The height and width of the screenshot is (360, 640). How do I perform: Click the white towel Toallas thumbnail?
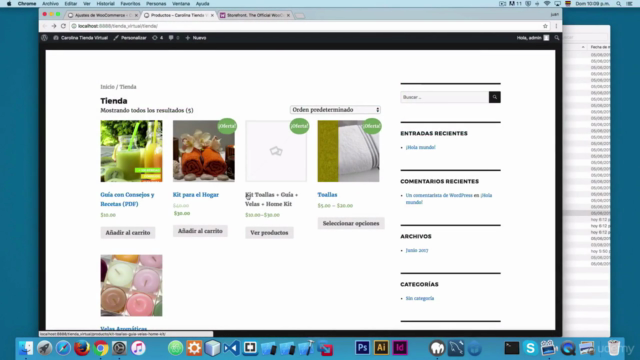coord(349,151)
